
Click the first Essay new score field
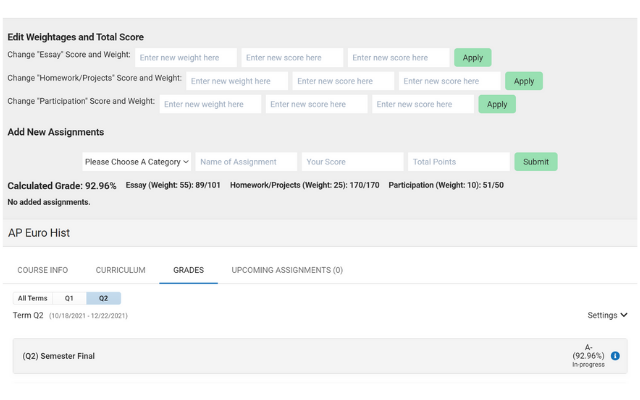click(x=292, y=58)
